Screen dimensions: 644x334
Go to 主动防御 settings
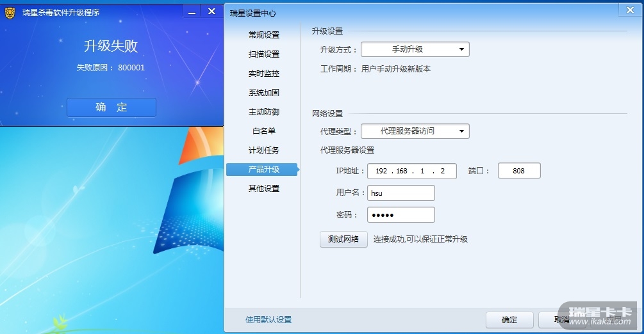pos(263,111)
